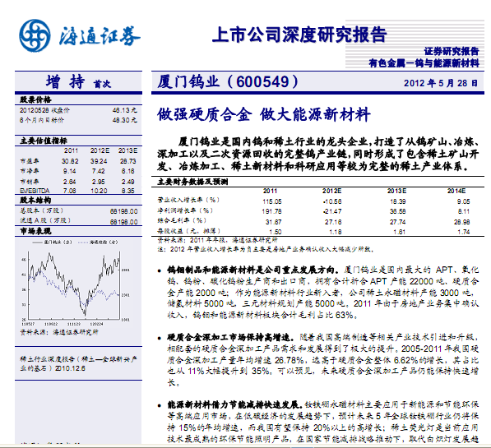Select the 证券研究报告 label

coord(452,51)
